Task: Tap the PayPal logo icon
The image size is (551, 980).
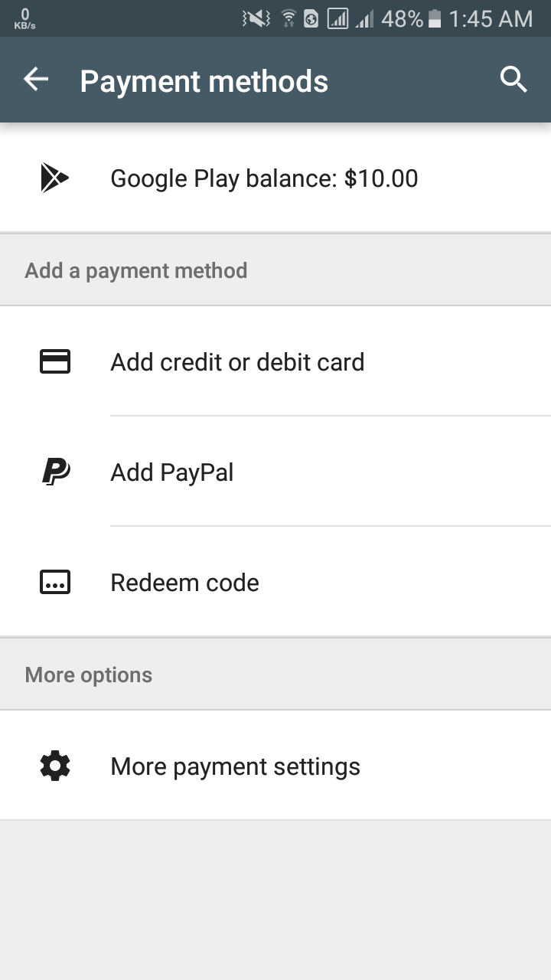Action: [55, 472]
